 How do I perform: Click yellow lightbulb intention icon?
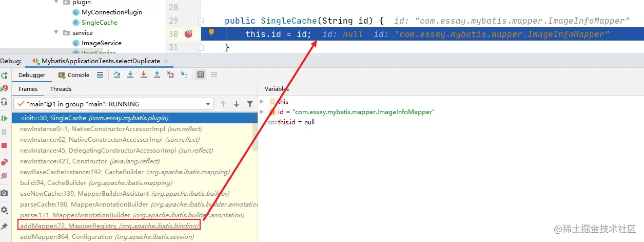tap(211, 33)
